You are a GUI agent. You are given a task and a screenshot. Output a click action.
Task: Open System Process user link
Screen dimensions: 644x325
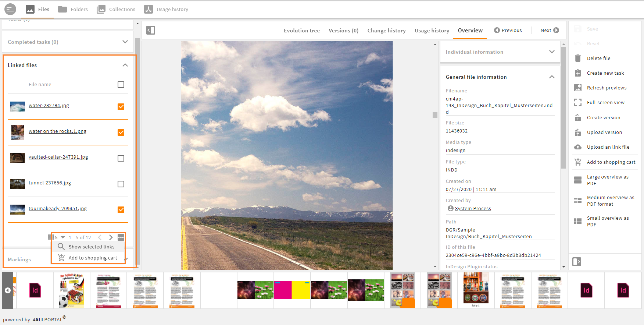point(473,208)
